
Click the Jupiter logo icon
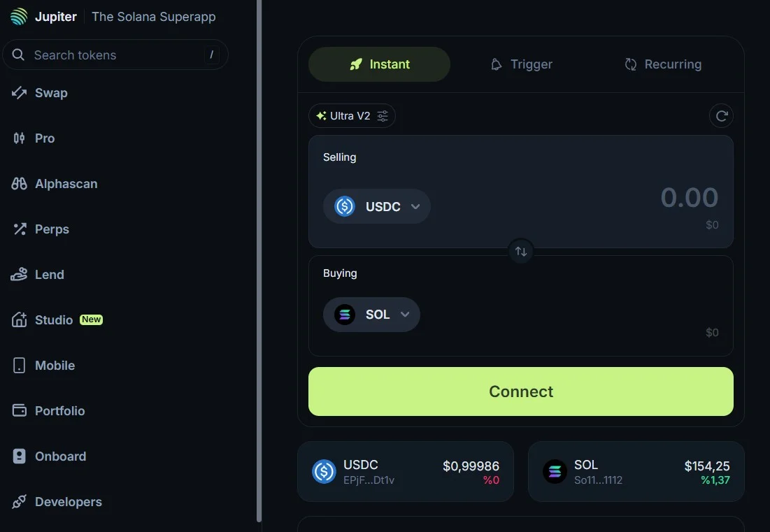coord(19,16)
